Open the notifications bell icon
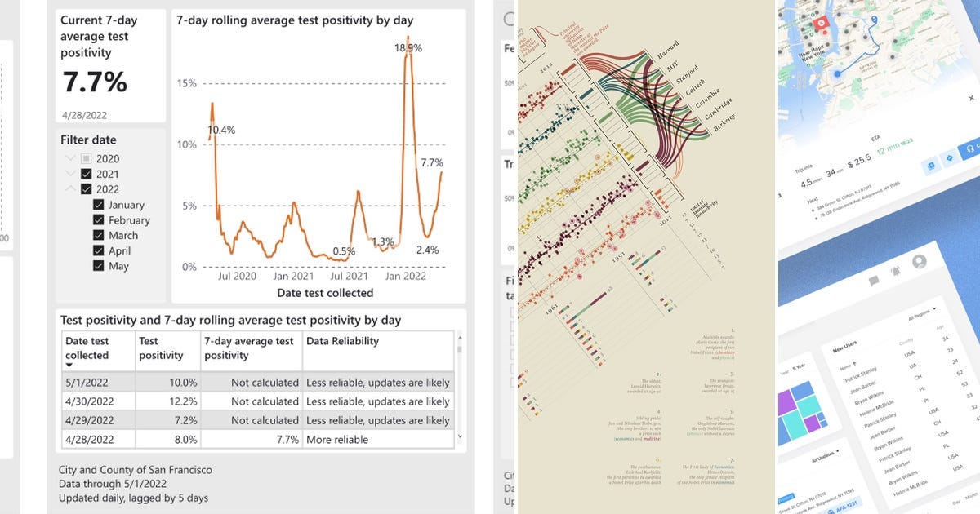The width and height of the screenshot is (980, 514). 896,271
